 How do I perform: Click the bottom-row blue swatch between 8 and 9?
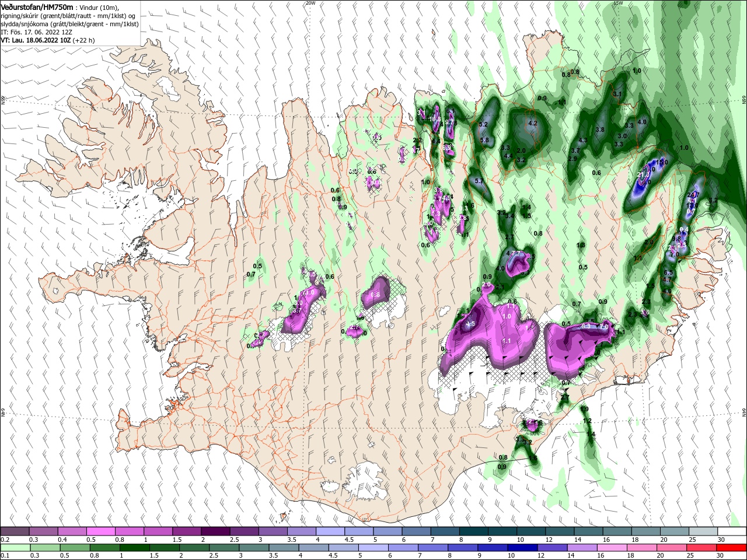(x=462, y=548)
